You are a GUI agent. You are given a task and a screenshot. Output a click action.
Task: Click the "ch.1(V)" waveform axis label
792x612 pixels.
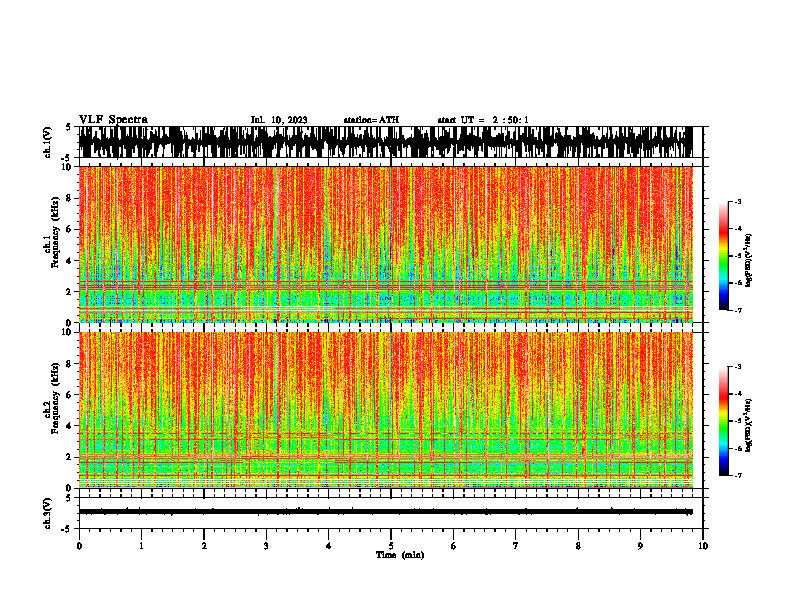[48, 142]
